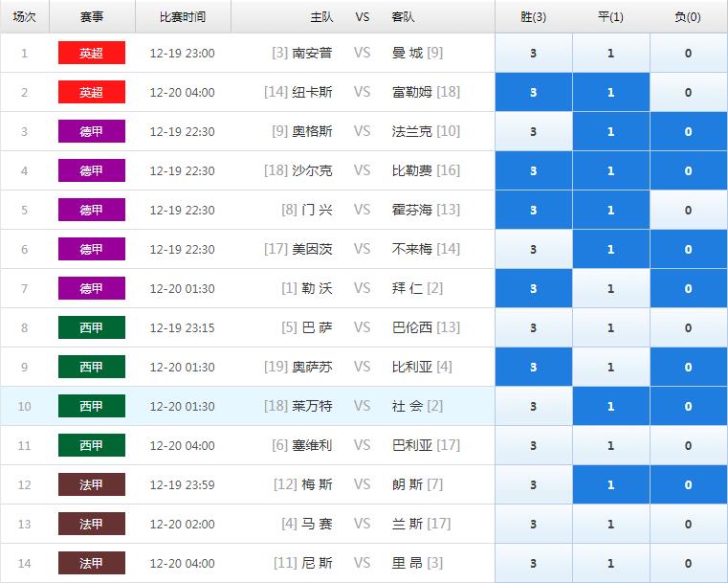Deselect loss (0) for 梅斯 vs 朗斯
728x583 pixels.
pyautogui.click(x=689, y=484)
